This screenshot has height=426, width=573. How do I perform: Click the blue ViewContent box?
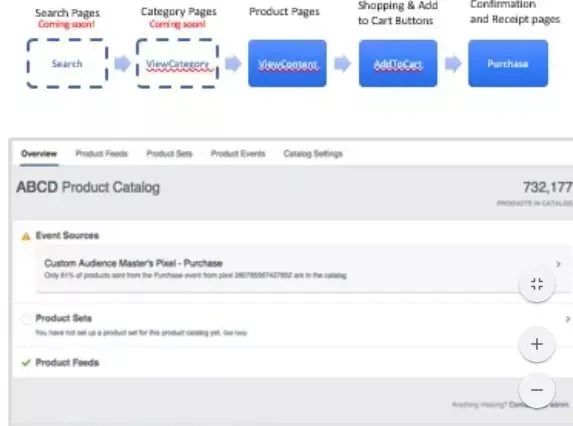coord(287,63)
